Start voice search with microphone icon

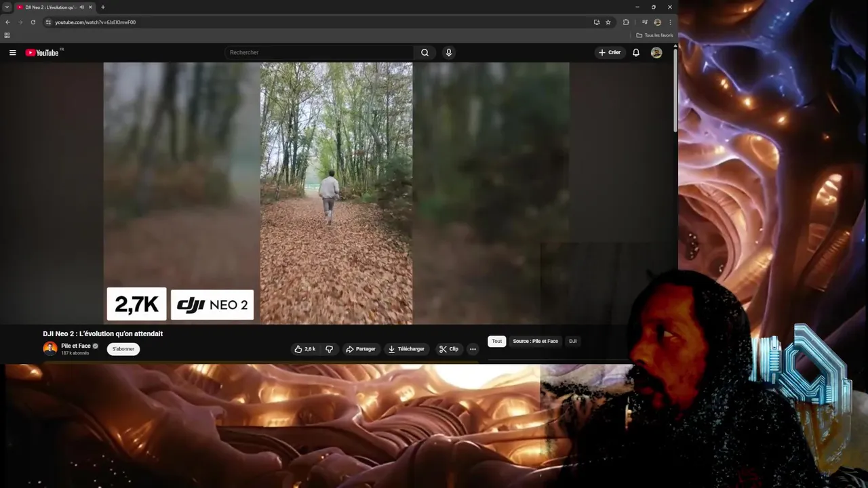[x=448, y=53]
